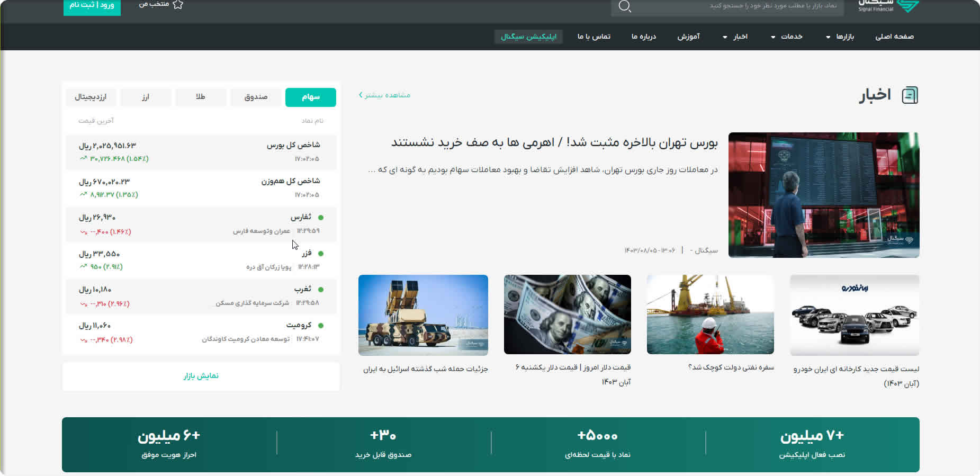Click the green status dot next to ثفارس
Image resolution: width=980 pixels, height=476 pixels.
(321, 218)
